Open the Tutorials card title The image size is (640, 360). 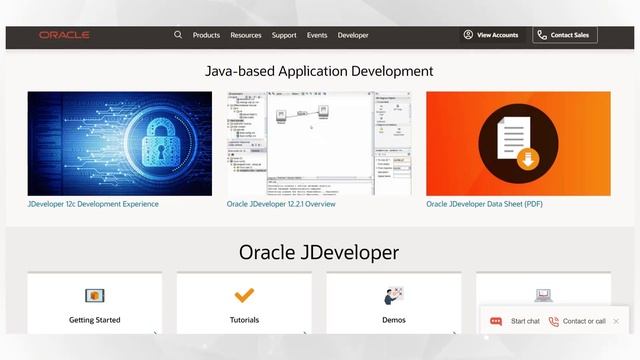244,320
